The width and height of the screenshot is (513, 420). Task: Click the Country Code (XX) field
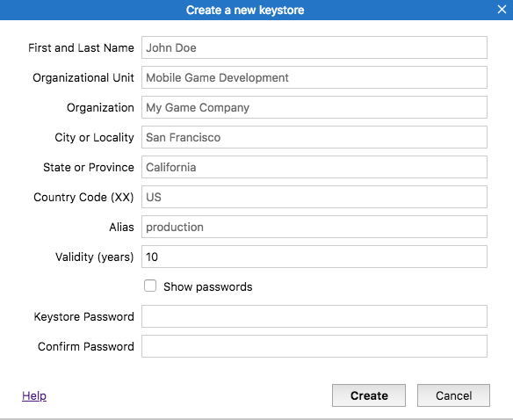coord(314,197)
